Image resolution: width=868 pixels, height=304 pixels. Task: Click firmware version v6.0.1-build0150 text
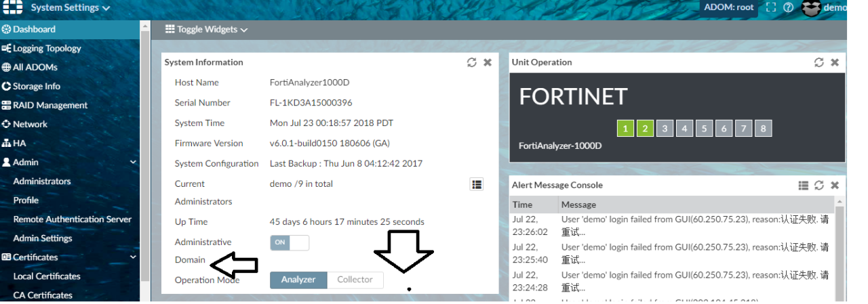[330, 144]
